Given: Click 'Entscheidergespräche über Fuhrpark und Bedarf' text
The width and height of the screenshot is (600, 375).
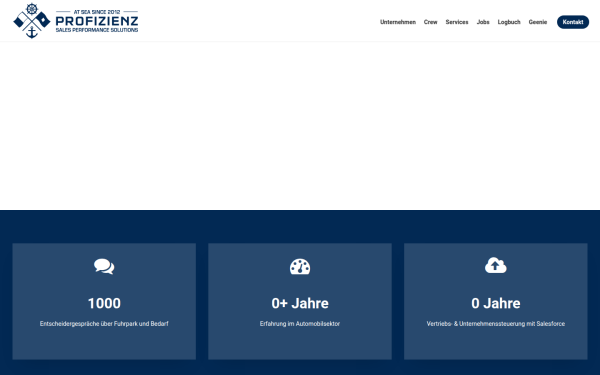Looking at the screenshot, I should coord(104,324).
